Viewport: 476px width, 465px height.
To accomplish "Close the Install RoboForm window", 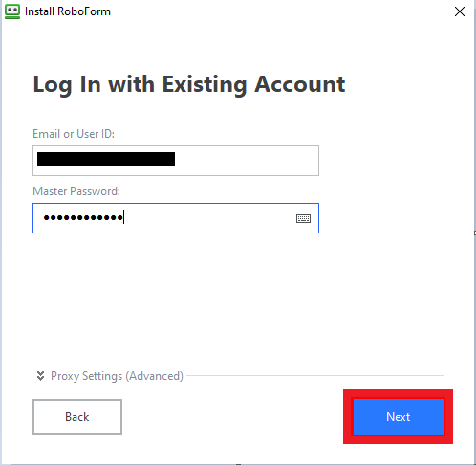I will tap(460, 11).
